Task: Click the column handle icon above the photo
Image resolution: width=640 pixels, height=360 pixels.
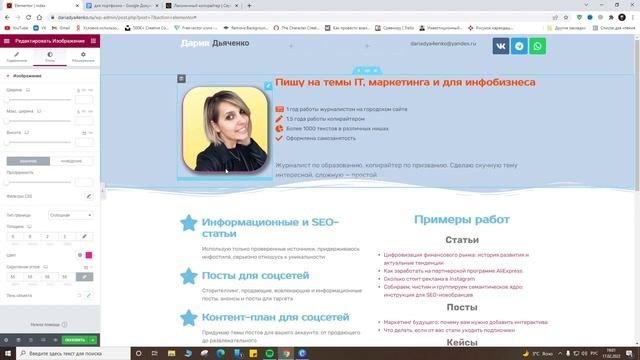Action: (x=182, y=78)
